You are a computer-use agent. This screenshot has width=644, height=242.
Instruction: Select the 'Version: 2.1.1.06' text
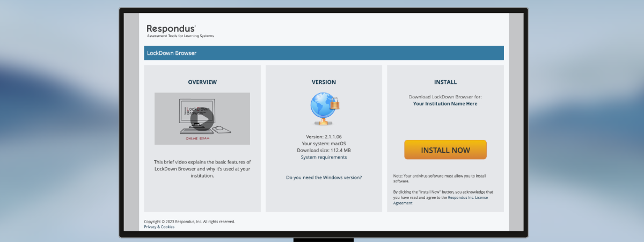[x=324, y=137]
